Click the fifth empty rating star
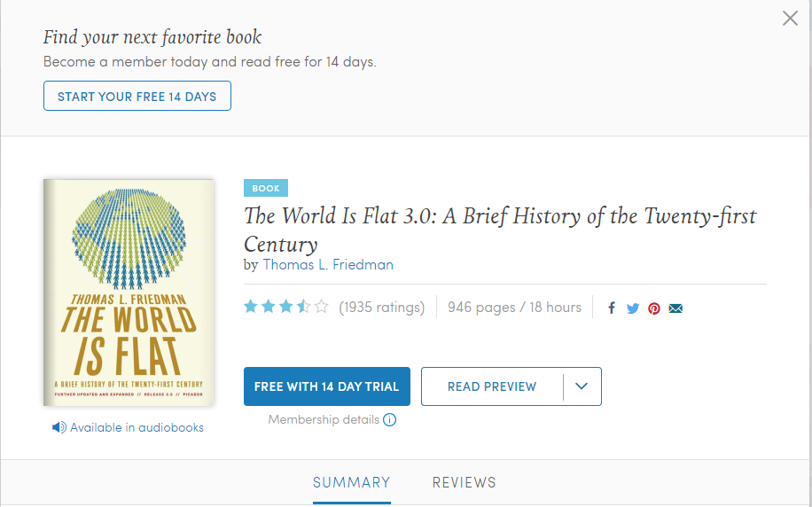 tap(322, 307)
